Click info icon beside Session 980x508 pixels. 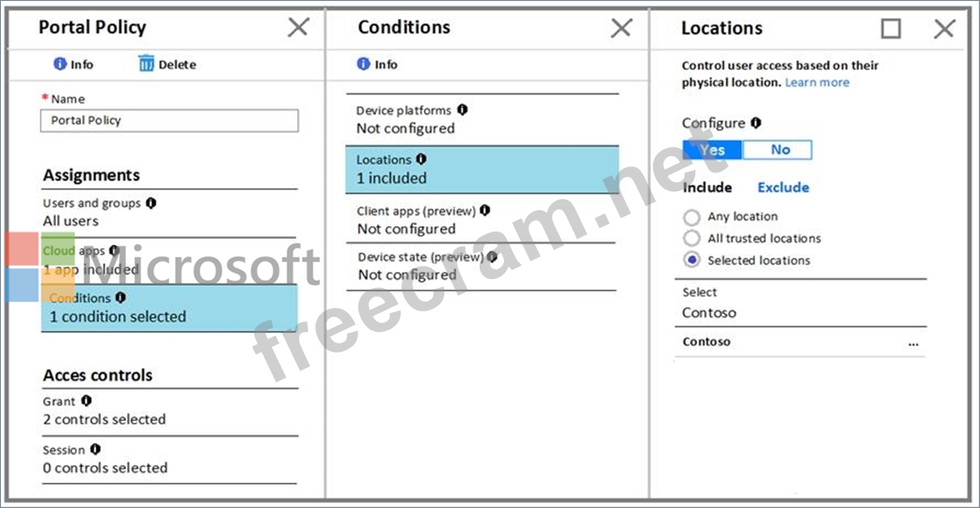pos(95,449)
